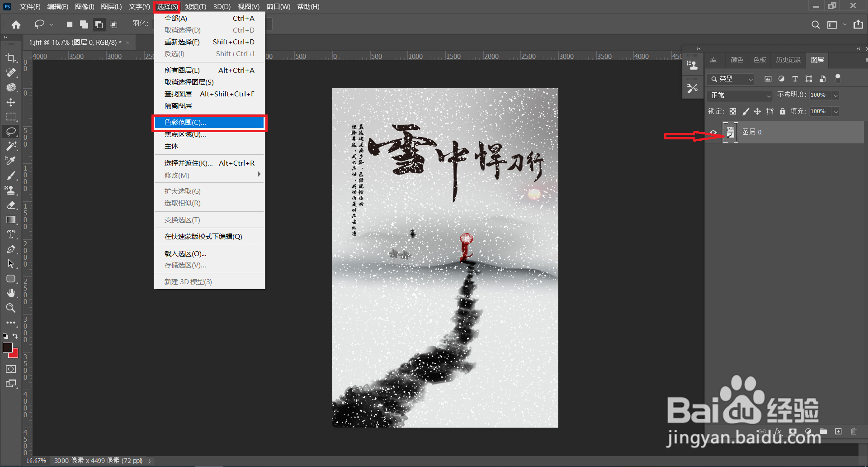Screen dimensions: 868x467
Task: Select the Vertical Type Mask tool
Action: (x=11, y=234)
